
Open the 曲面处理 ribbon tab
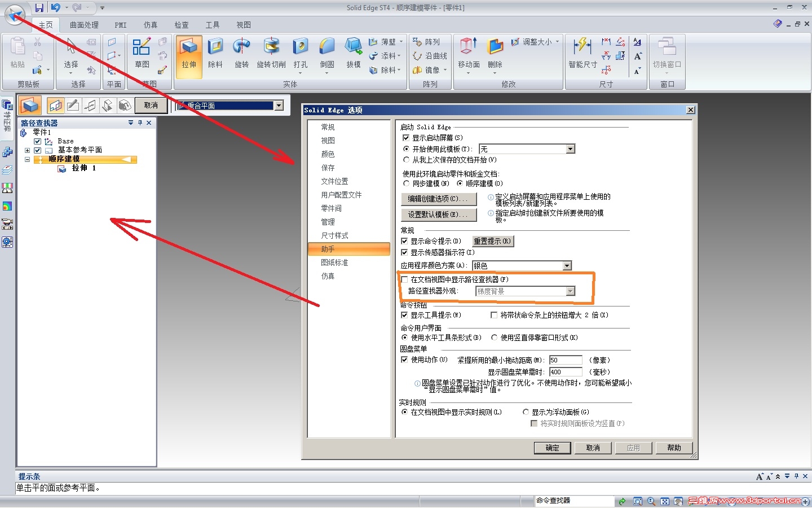pos(85,25)
